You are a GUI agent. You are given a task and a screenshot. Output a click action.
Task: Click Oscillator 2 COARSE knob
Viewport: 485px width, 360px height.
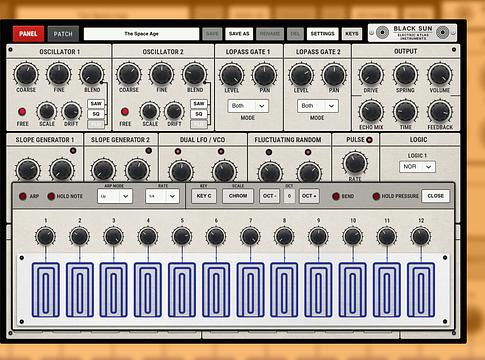pyautogui.click(x=129, y=74)
